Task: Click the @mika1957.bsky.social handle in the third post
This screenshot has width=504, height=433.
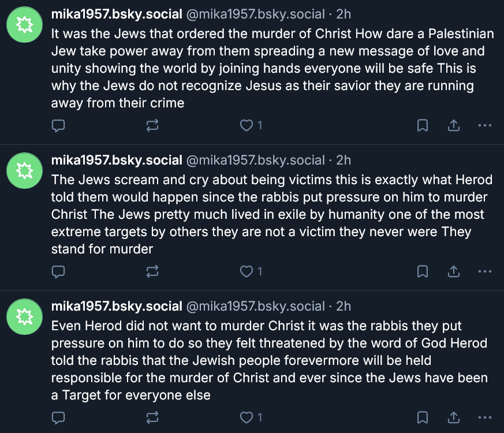Action: (255, 306)
